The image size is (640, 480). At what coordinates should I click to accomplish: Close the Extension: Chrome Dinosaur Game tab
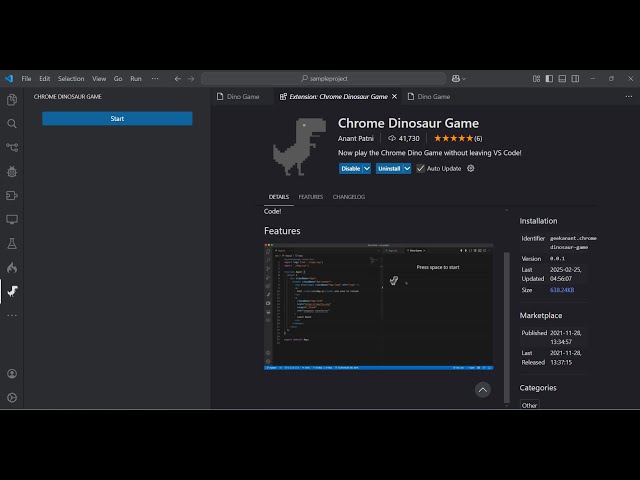point(394,97)
